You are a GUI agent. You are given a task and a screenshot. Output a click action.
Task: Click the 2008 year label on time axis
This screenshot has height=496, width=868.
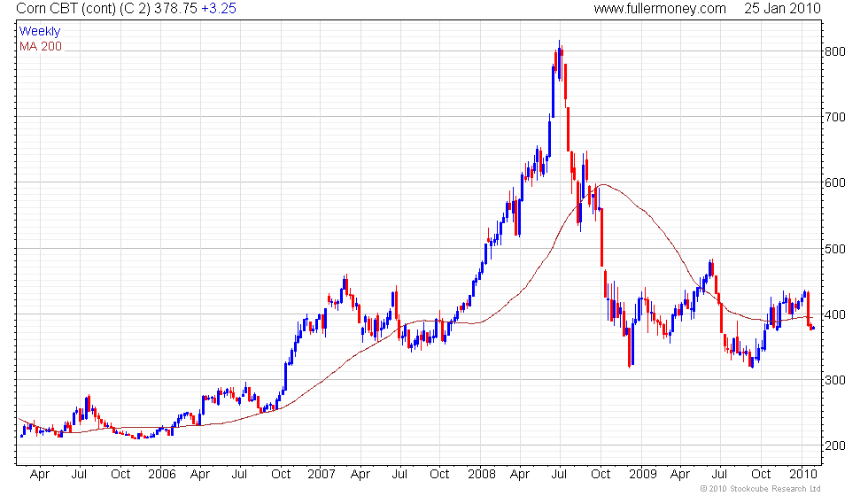tap(482, 475)
